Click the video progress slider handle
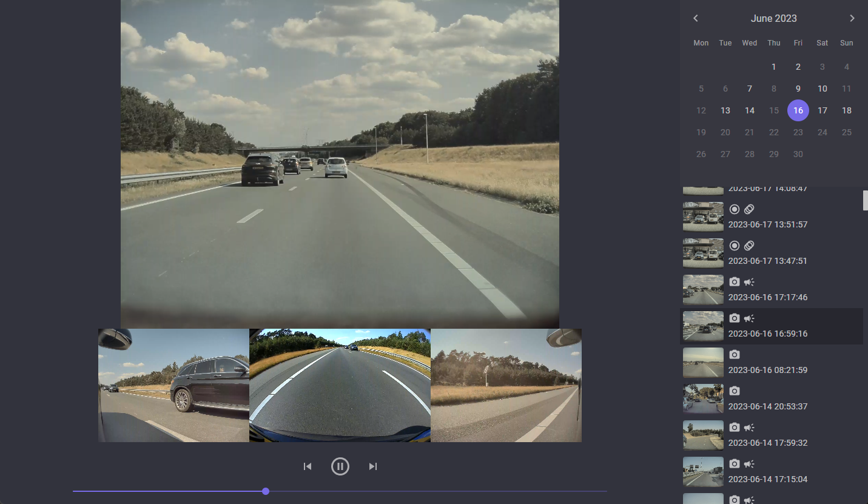 [266, 491]
